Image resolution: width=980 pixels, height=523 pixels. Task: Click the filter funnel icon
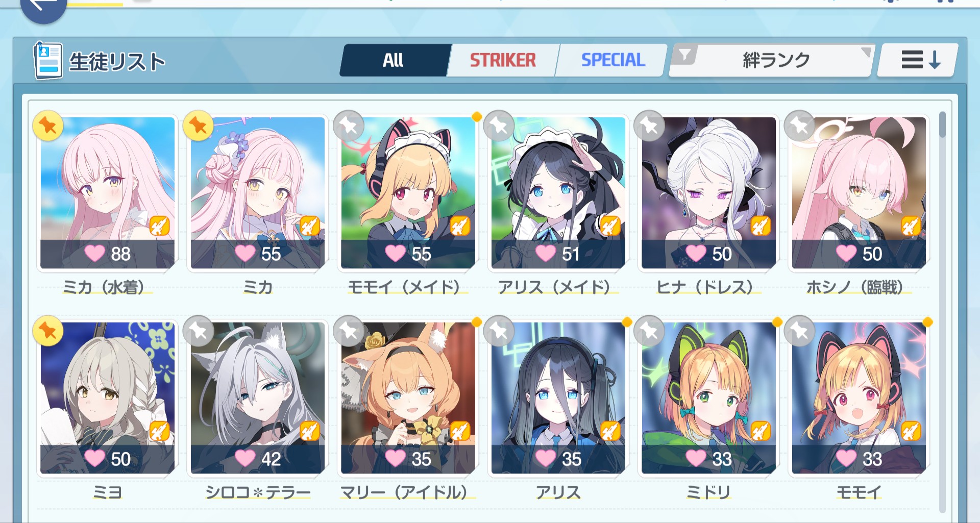pyautogui.click(x=685, y=54)
